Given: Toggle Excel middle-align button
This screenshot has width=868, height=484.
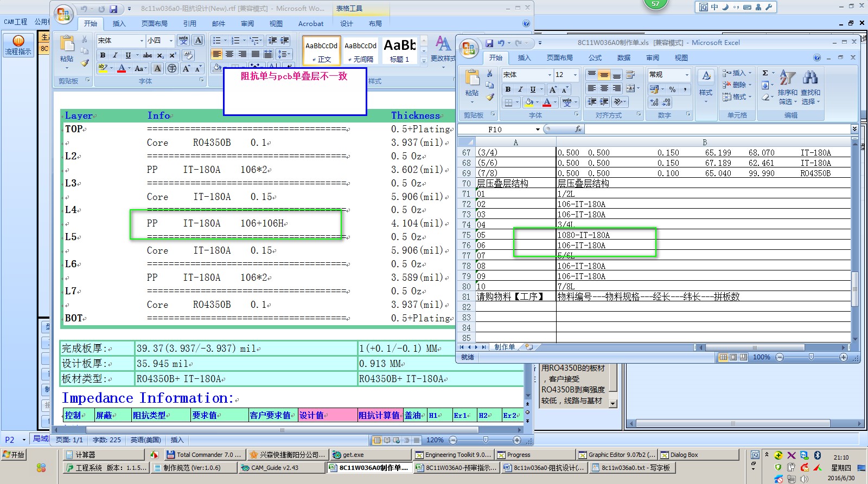Looking at the screenshot, I should click(x=604, y=75).
